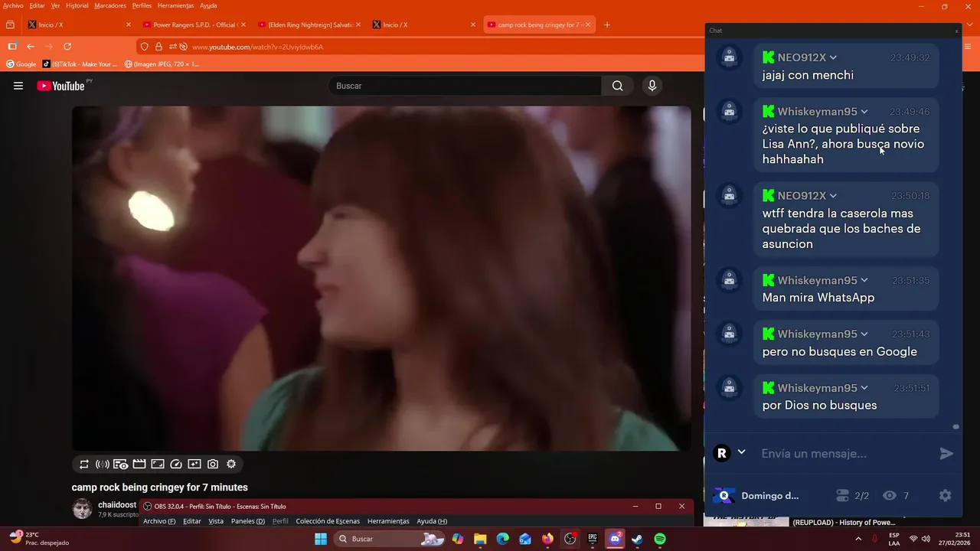This screenshot has width=980, height=551.
Task: Click the tracking protection shield icon
Action: (x=145, y=47)
